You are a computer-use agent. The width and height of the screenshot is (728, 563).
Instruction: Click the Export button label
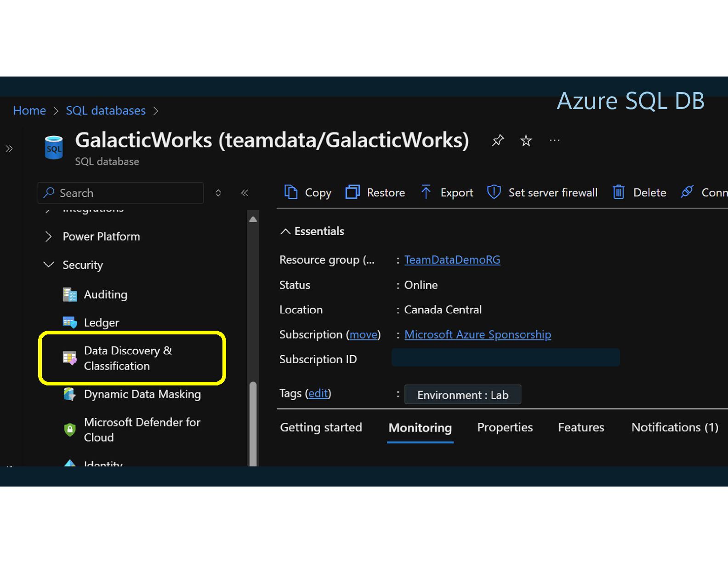[457, 193]
